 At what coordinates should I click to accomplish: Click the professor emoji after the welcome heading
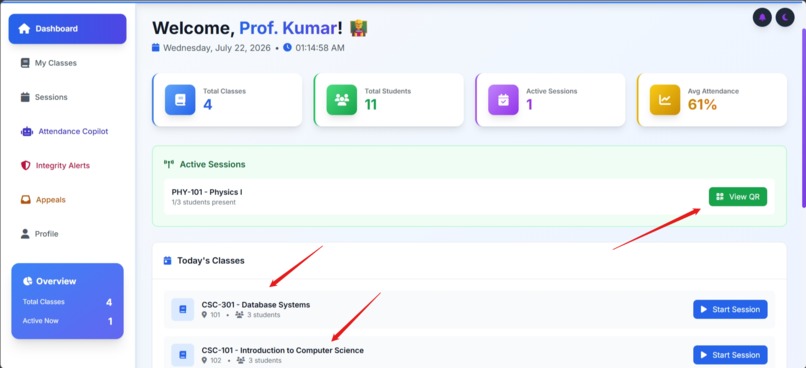pyautogui.click(x=358, y=28)
